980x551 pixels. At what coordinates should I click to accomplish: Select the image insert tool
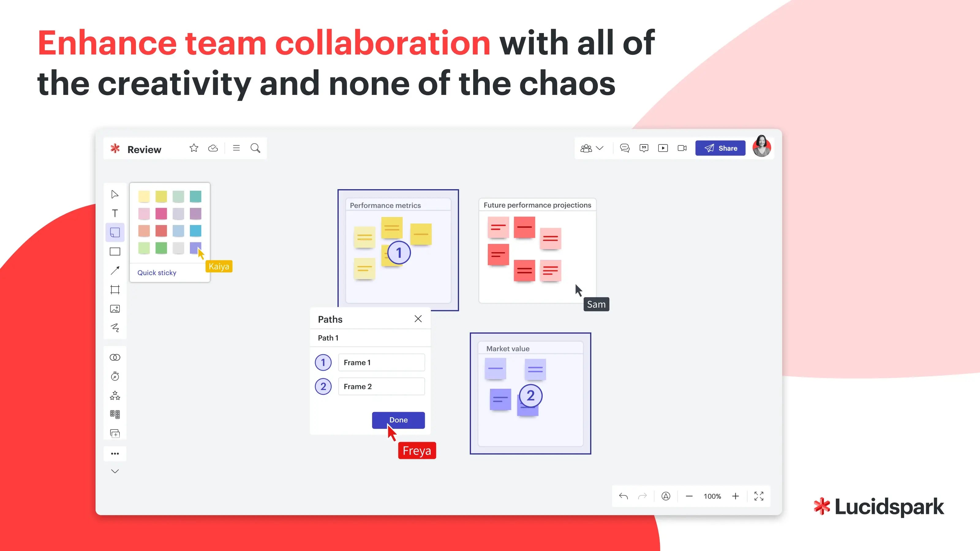(x=115, y=309)
